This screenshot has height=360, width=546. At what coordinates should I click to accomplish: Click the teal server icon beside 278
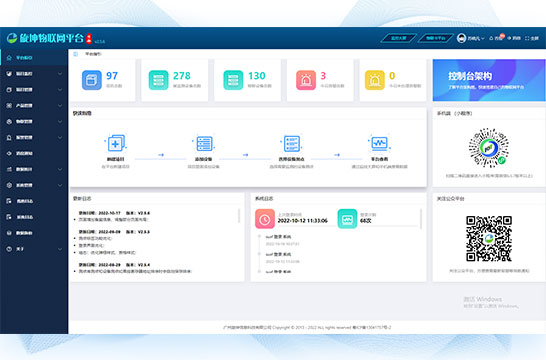(x=158, y=80)
